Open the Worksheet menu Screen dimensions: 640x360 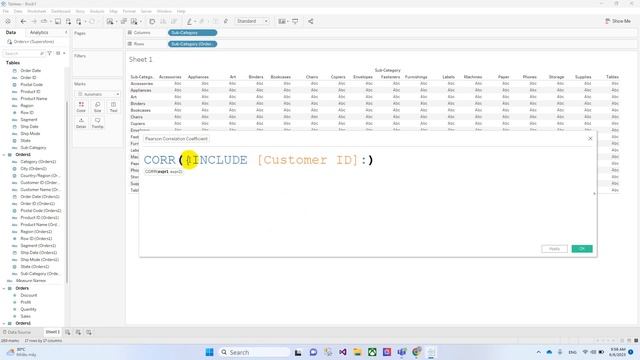coord(37,11)
